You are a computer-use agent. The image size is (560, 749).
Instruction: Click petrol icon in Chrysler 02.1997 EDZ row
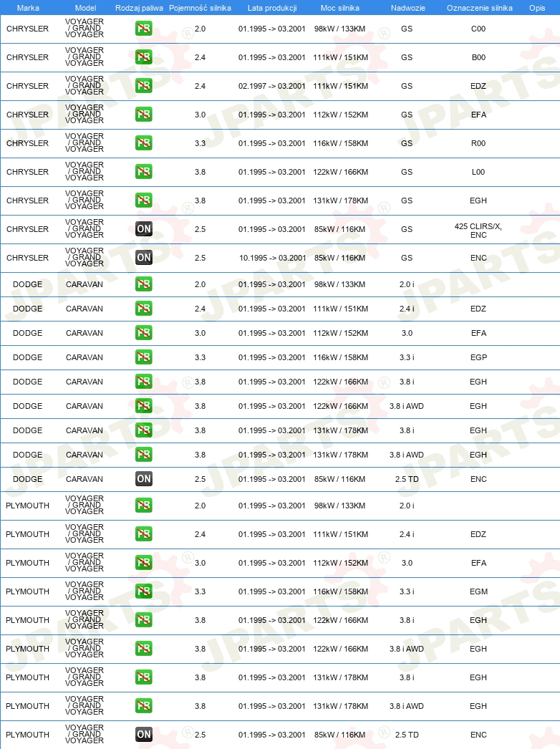point(144,86)
